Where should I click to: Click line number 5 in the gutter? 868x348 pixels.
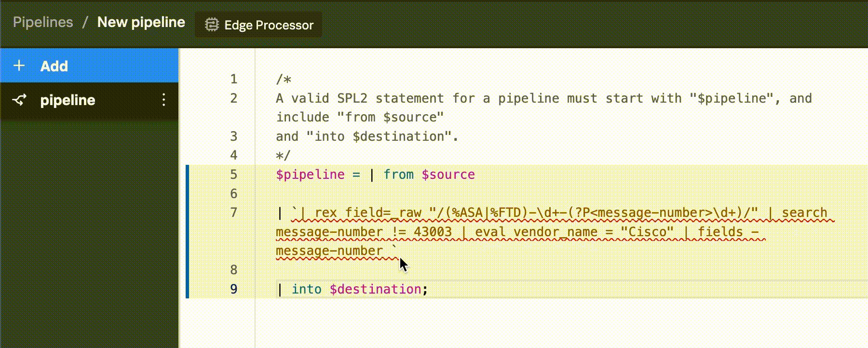pos(234,174)
